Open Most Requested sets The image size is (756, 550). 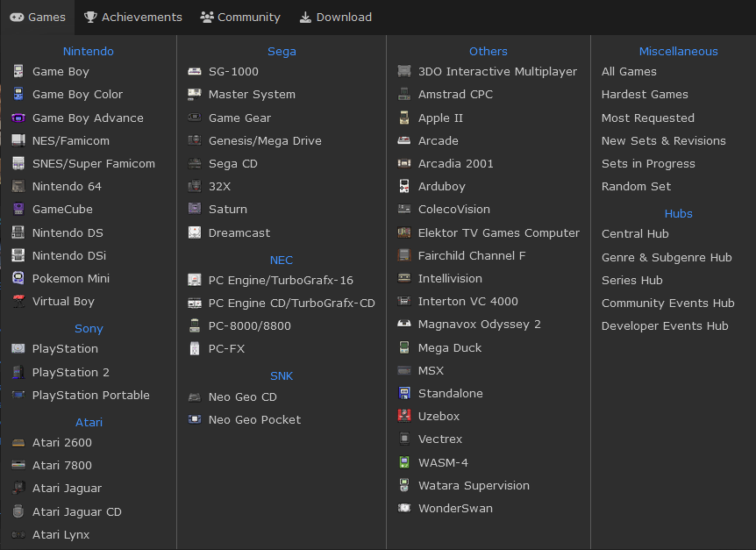pyautogui.click(x=648, y=118)
